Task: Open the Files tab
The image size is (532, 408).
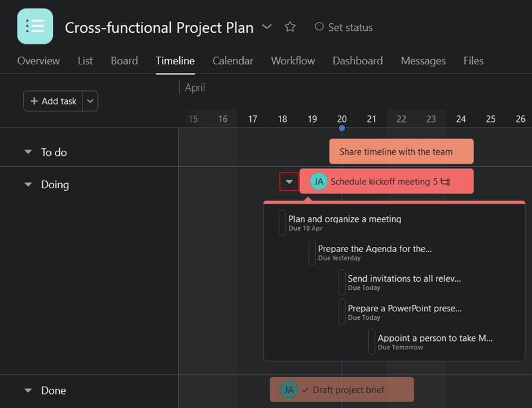Action: click(x=473, y=61)
